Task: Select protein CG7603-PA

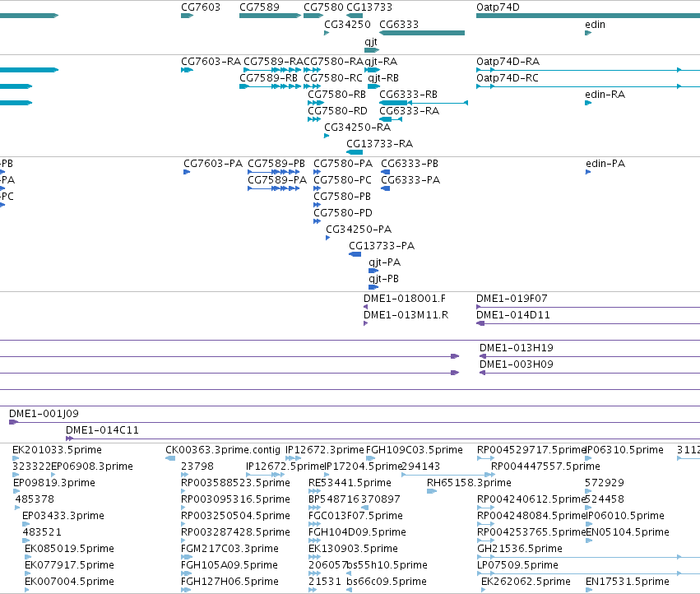Action: (213, 164)
